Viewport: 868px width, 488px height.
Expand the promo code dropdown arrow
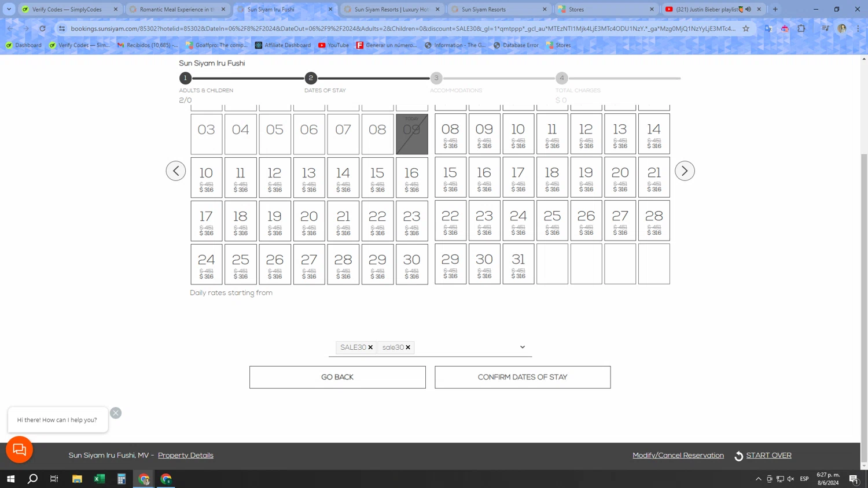click(522, 347)
